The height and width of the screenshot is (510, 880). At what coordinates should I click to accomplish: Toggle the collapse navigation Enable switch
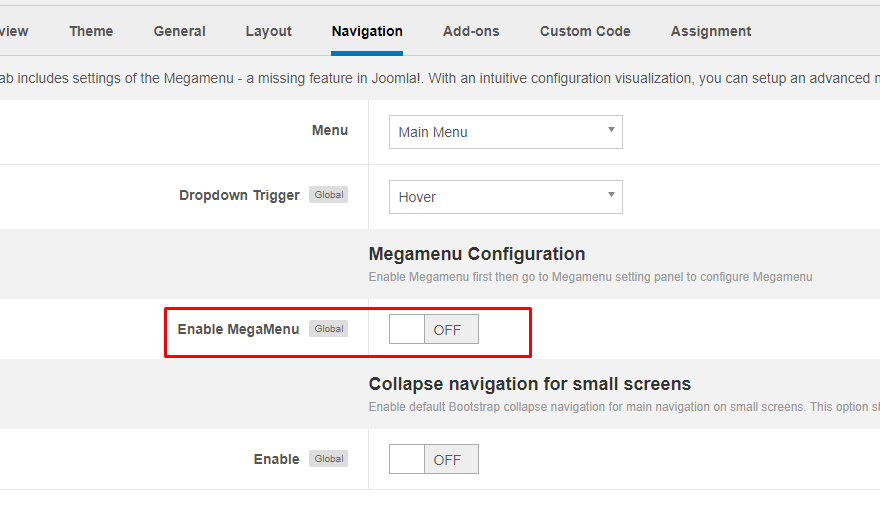click(x=434, y=459)
